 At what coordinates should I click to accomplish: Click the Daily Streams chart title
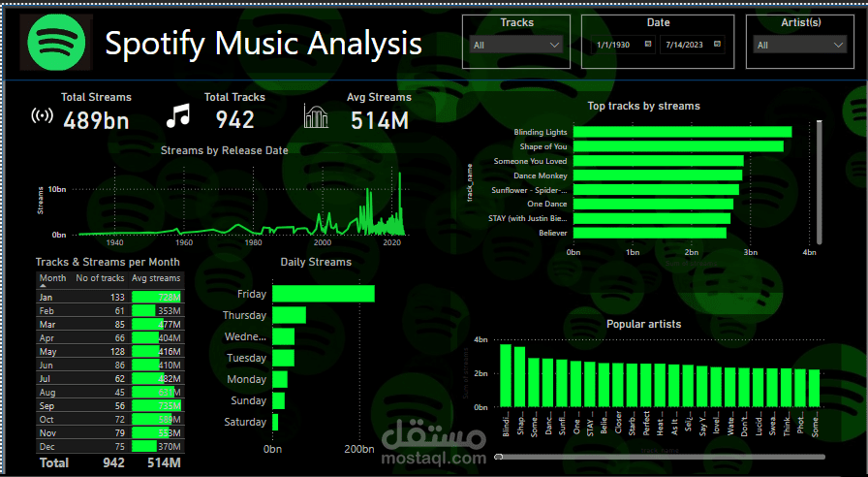coord(316,262)
